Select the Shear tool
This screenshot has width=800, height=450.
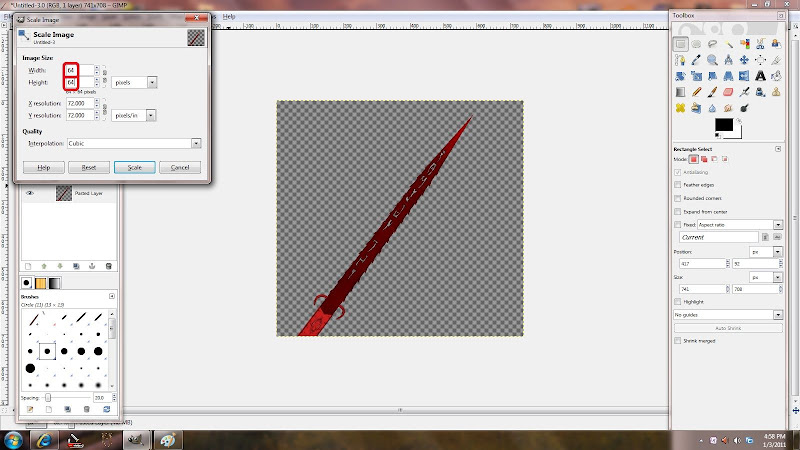click(x=712, y=76)
